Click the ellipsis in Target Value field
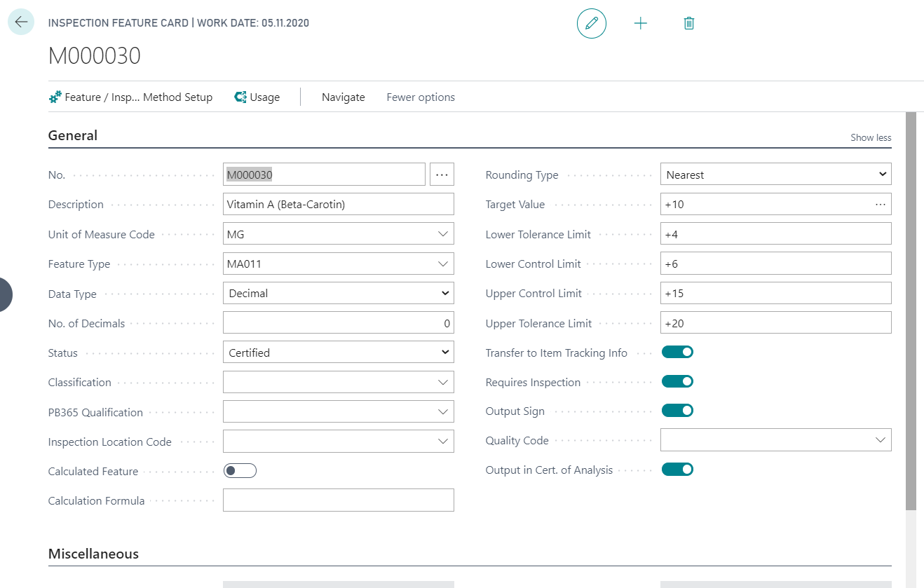 click(881, 205)
